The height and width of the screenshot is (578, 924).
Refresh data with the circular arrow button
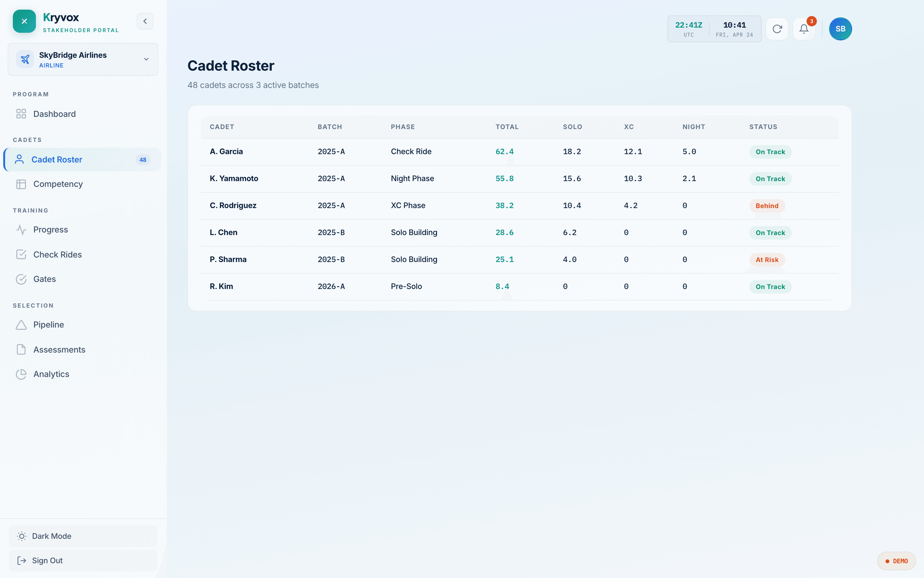coord(777,29)
